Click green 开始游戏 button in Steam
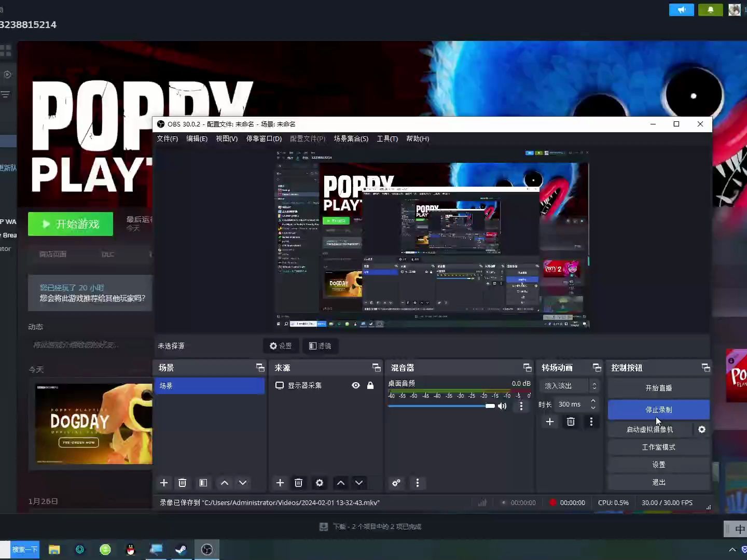Image resolution: width=747 pixels, height=560 pixels. tap(71, 224)
